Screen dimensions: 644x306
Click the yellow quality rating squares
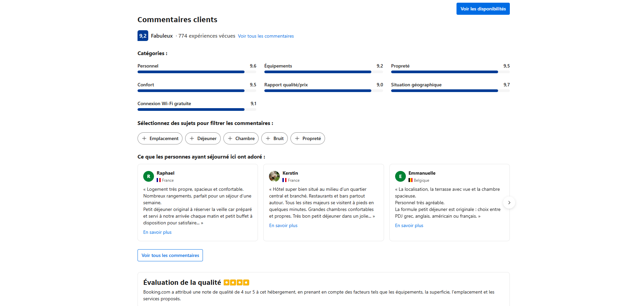click(x=236, y=282)
